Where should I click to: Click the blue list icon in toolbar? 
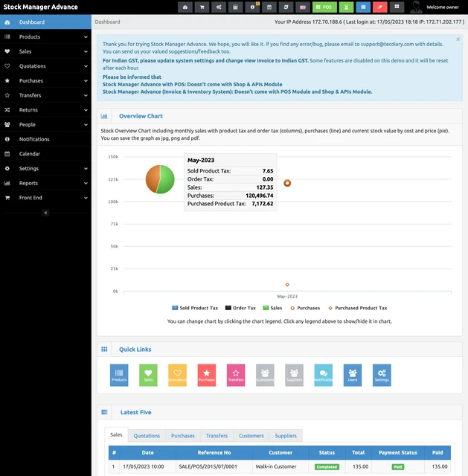[363, 7]
